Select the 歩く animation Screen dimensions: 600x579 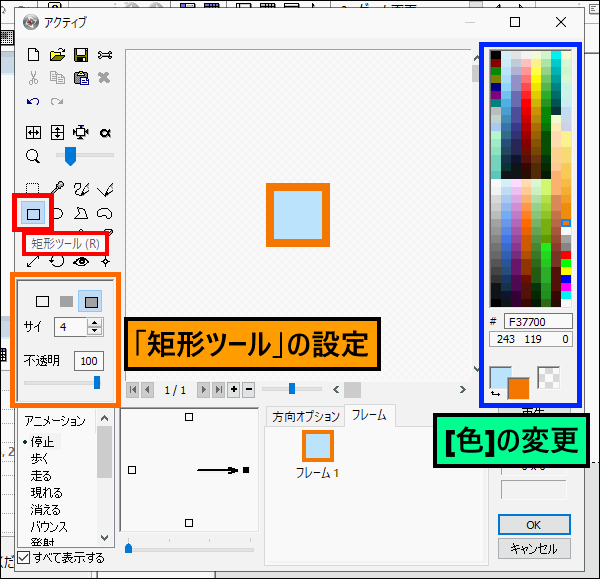pyautogui.click(x=39, y=458)
